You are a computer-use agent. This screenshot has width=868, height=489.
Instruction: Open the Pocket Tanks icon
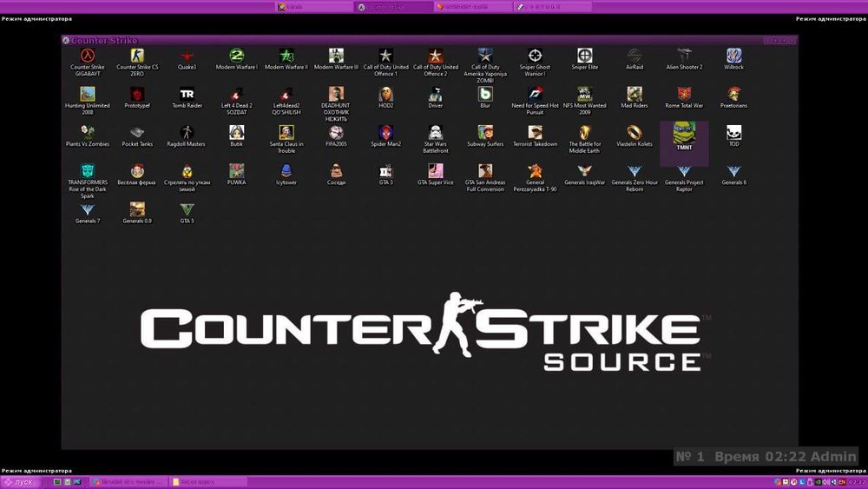[x=137, y=133]
